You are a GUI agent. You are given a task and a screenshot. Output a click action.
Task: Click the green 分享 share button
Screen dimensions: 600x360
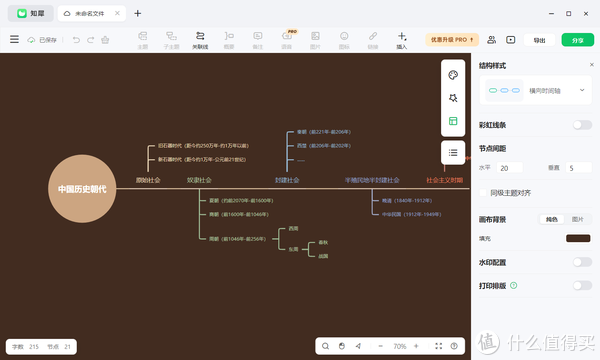pos(577,40)
